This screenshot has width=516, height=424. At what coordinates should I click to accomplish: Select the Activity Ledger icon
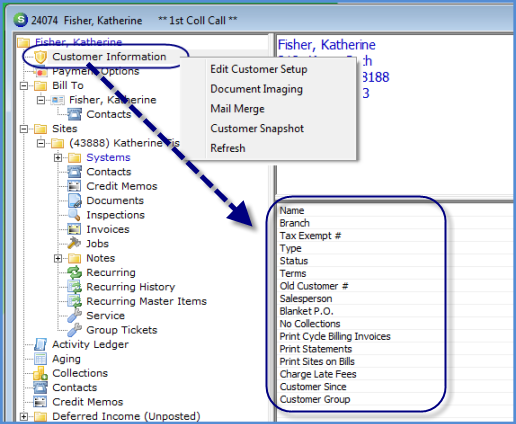pyautogui.click(x=40, y=345)
